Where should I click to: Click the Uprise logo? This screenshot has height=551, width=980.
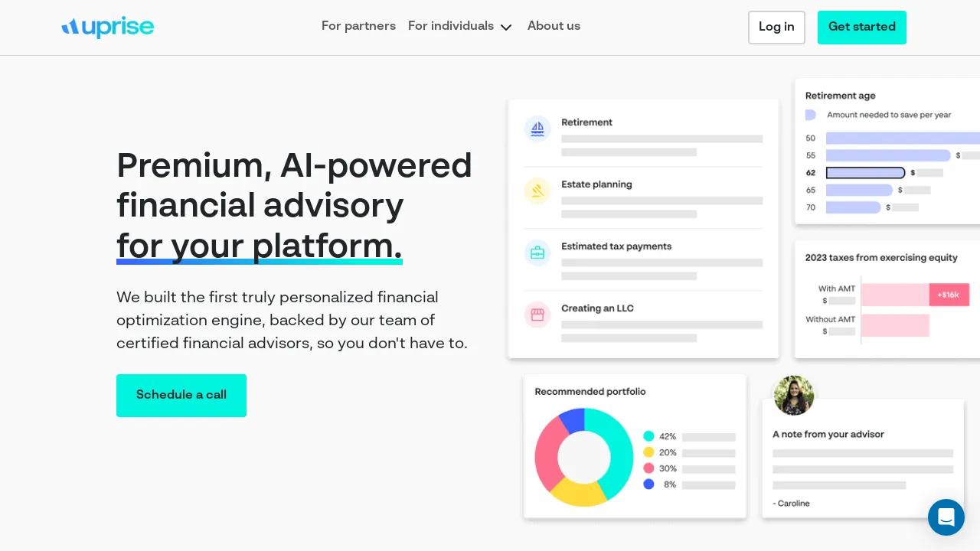[107, 28]
